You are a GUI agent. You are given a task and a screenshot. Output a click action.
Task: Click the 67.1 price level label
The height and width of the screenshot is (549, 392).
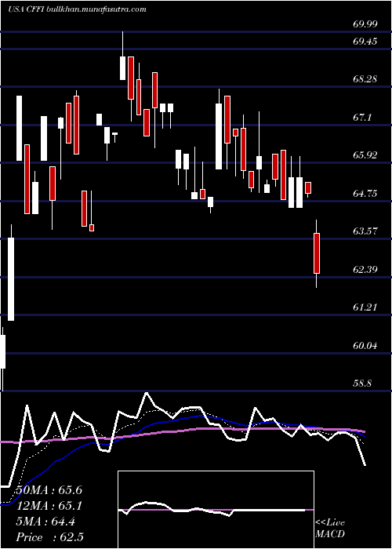coord(362,118)
